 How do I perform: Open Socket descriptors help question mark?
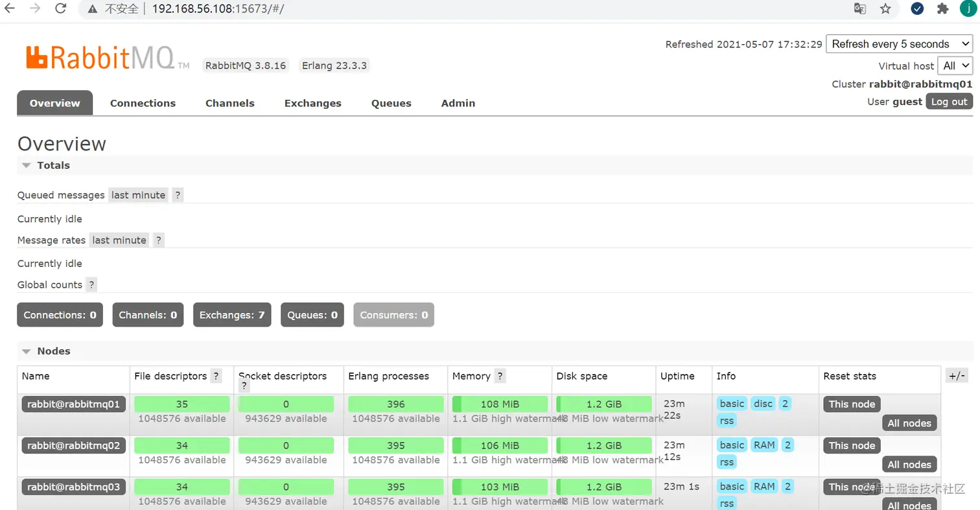[244, 386]
